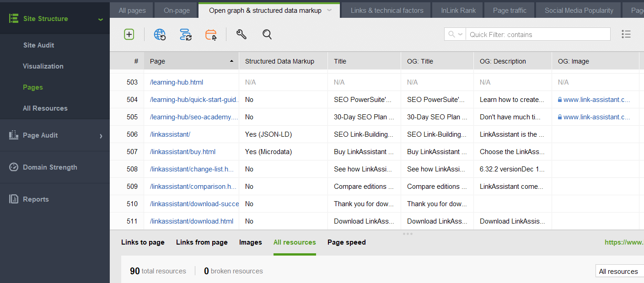The height and width of the screenshot is (283, 644).
Task: Select the 'Learn how to create...' description cell
Action: pyautogui.click(x=512, y=100)
